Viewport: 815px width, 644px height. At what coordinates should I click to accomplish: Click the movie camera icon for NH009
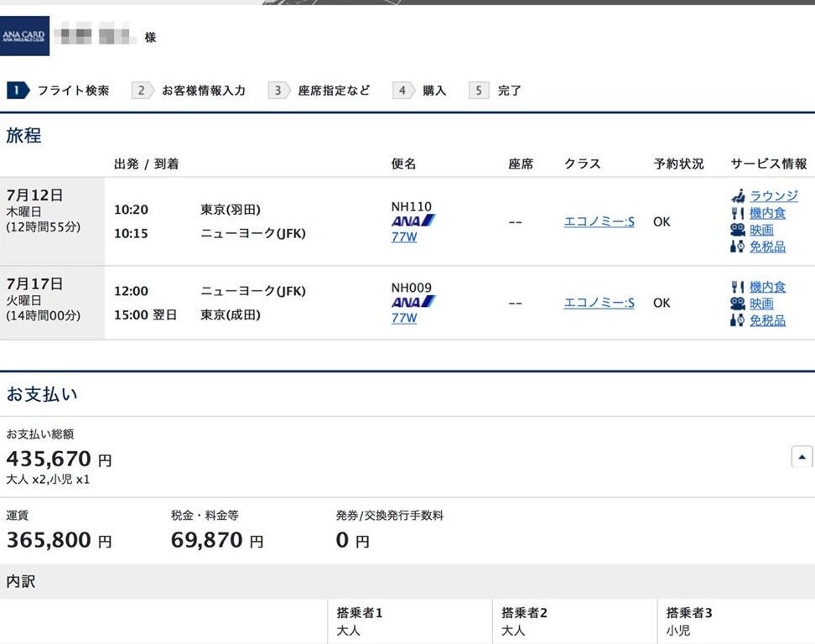[x=738, y=304]
